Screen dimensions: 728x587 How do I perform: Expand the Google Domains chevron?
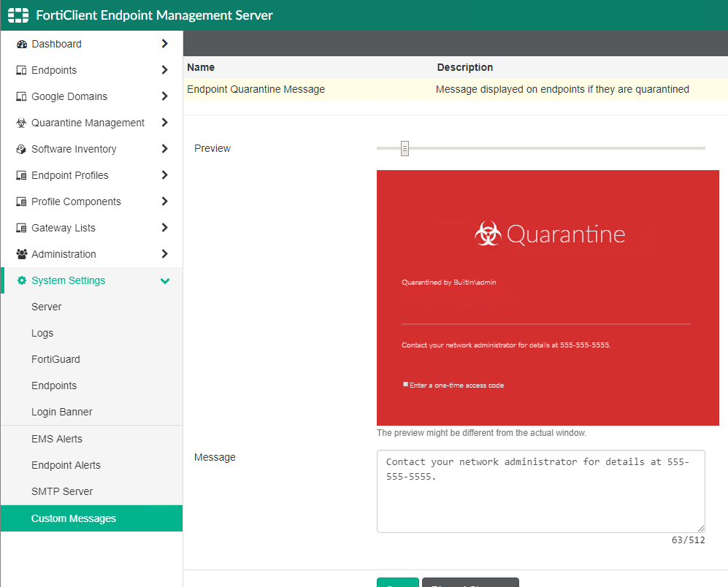point(164,96)
